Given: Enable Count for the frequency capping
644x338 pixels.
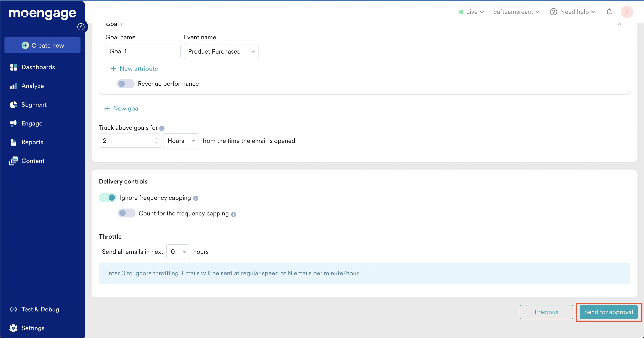Looking at the screenshot, I should coord(126,213).
